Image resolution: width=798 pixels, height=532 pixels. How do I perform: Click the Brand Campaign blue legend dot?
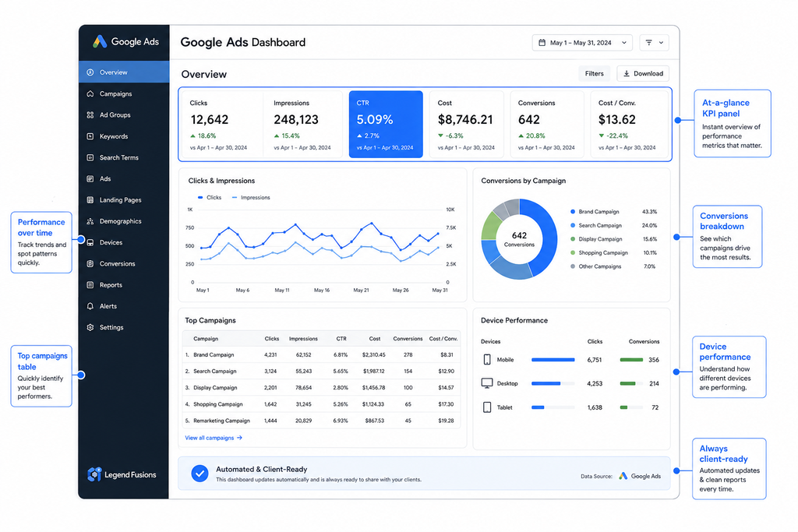click(573, 212)
